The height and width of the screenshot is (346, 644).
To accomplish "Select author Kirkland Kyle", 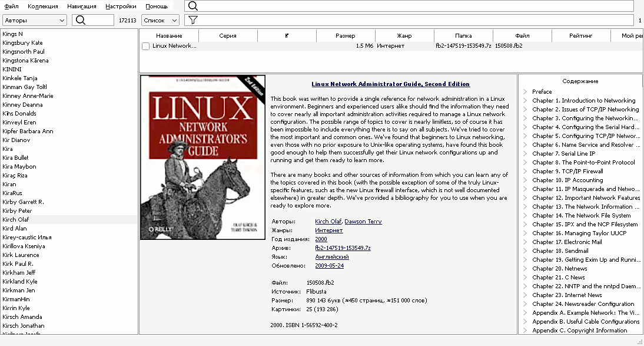I will pos(69,281).
